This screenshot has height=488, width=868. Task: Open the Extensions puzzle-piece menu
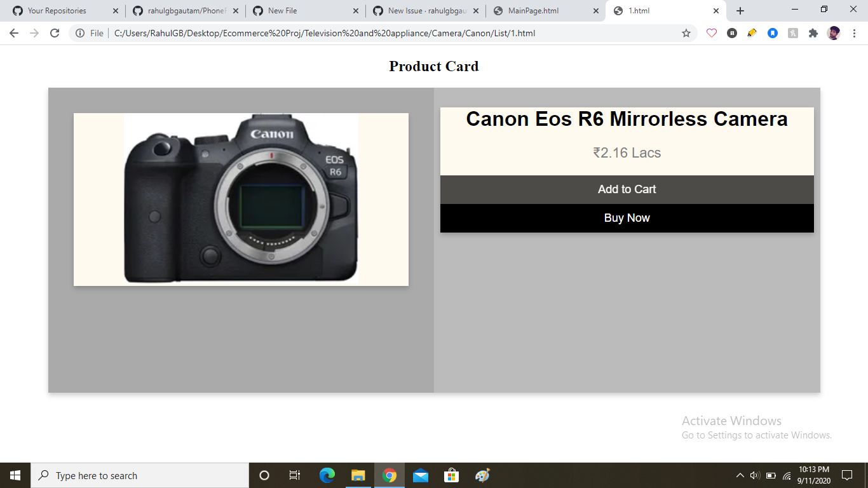(x=813, y=33)
